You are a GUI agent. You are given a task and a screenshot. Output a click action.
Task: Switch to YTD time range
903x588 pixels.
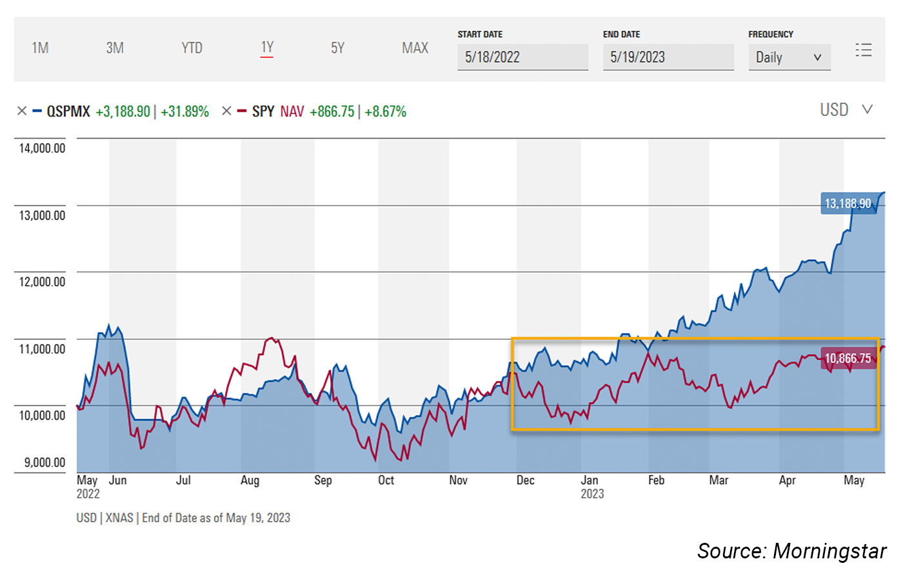click(192, 48)
